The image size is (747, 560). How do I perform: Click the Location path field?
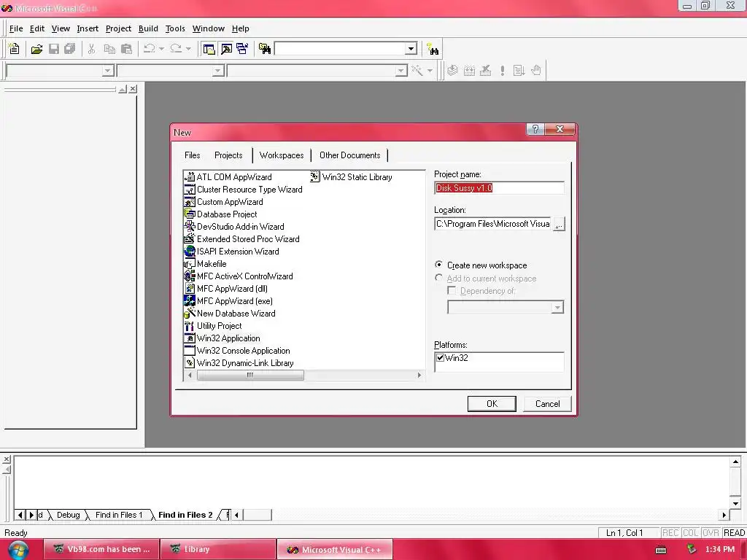pos(493,224)
